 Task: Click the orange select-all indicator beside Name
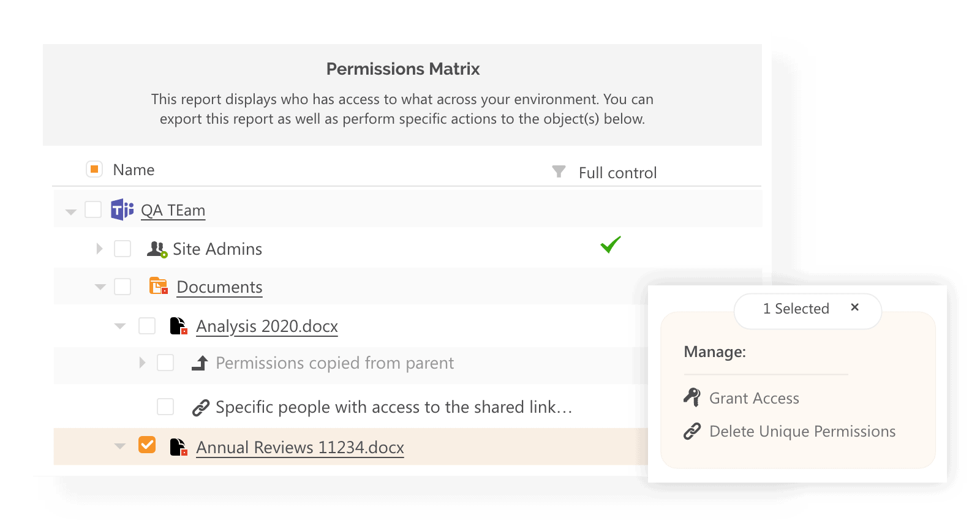tap(94, 168)
